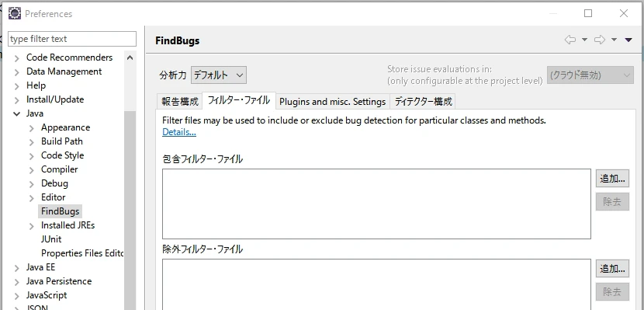Open the preferences view menu triangle
The image size is (644, 310).
coord(628,40)
